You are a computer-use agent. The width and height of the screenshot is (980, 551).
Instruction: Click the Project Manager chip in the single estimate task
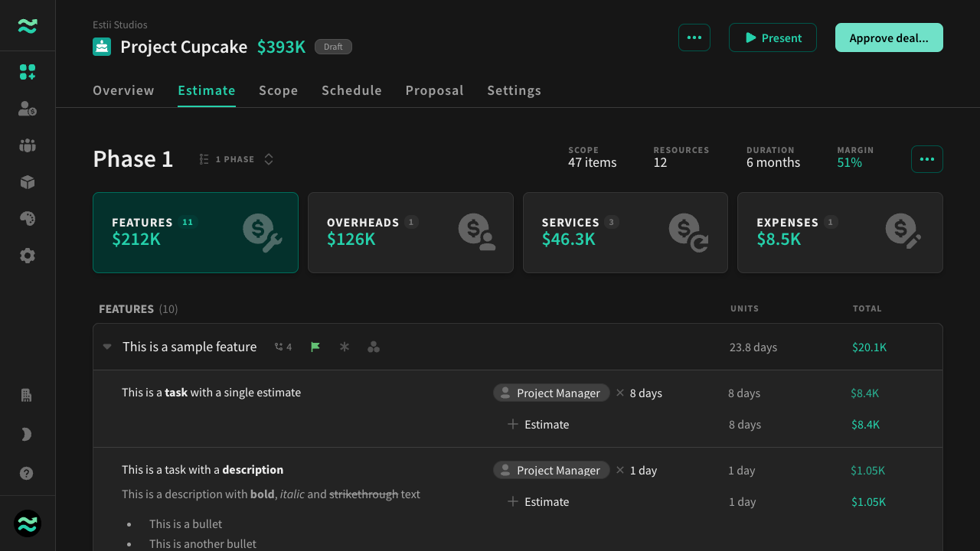[551, 393]
